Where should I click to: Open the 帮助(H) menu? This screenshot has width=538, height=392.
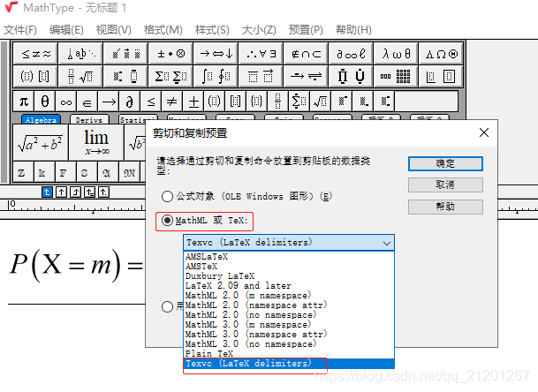[353, 30]
